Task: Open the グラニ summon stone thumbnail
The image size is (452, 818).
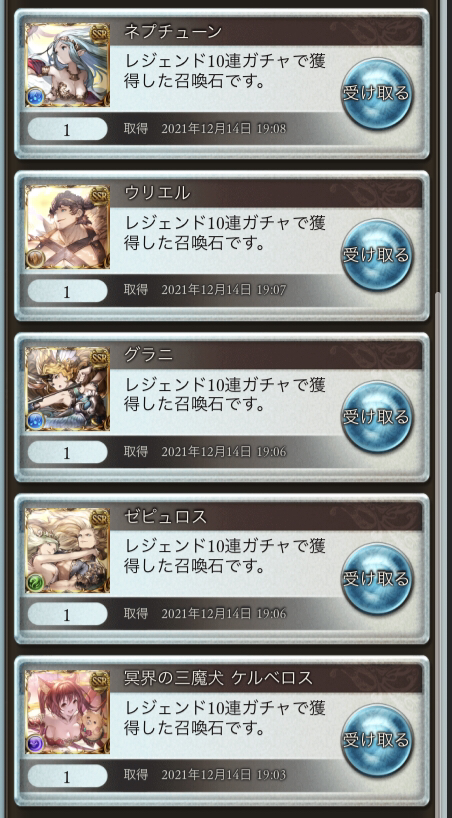Action: pyautogui.click(x=67, y=389)
